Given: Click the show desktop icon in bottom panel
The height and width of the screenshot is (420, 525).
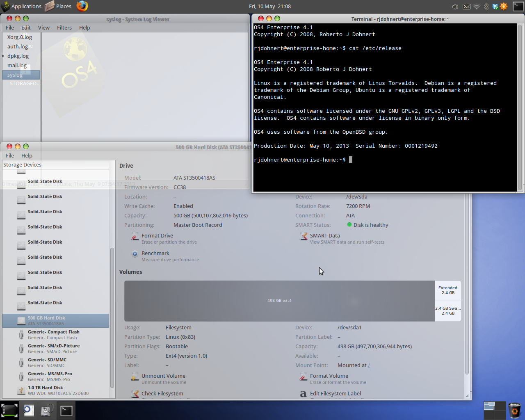Looking at the screenshot, I should [9, 410].
